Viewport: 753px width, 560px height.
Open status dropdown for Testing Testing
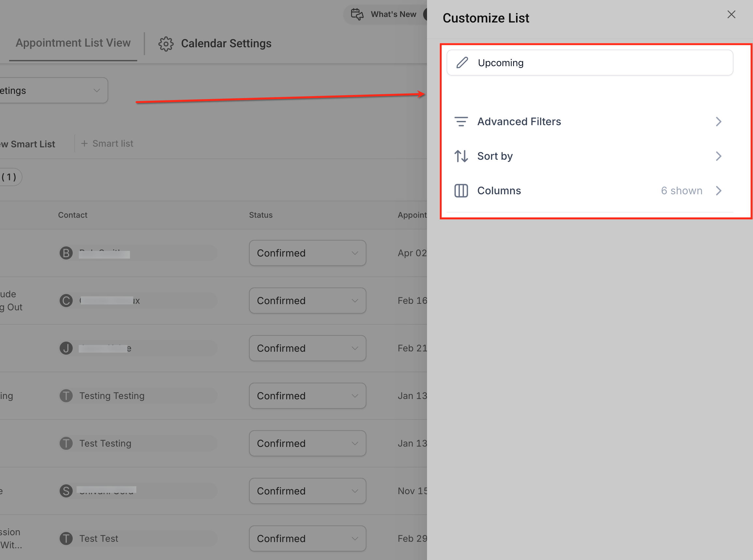[307, 396]
